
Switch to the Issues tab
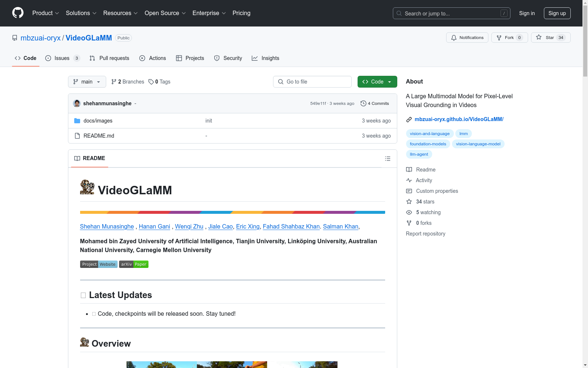point(62,58)
